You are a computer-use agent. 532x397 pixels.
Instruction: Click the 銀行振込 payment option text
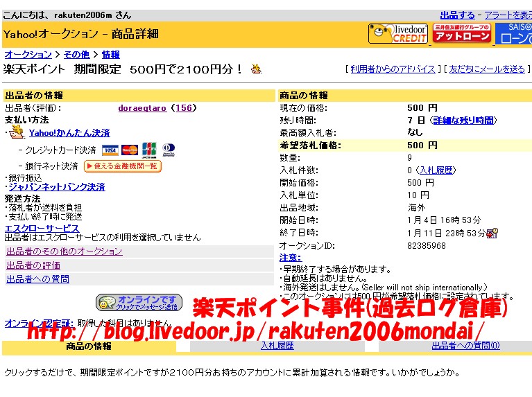click(25, 177)
